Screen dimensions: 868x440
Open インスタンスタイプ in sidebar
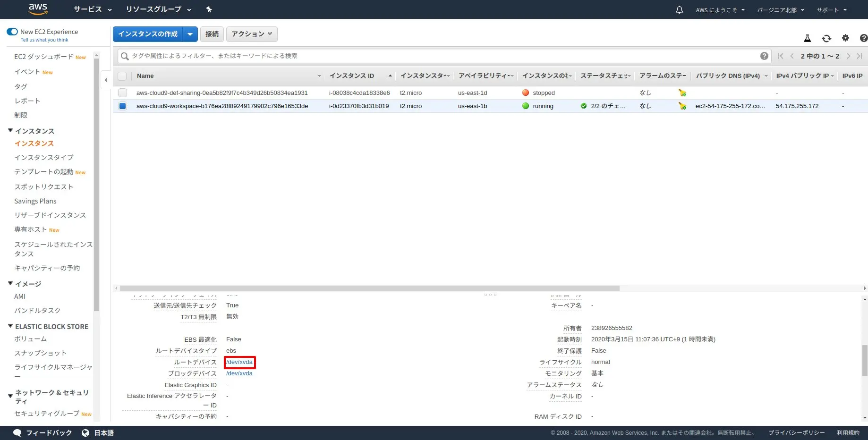(x=44, y=158)
